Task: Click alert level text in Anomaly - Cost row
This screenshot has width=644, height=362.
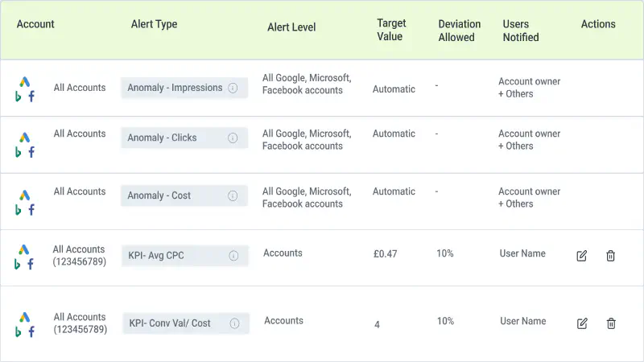Action: click(x=307, y=198)
